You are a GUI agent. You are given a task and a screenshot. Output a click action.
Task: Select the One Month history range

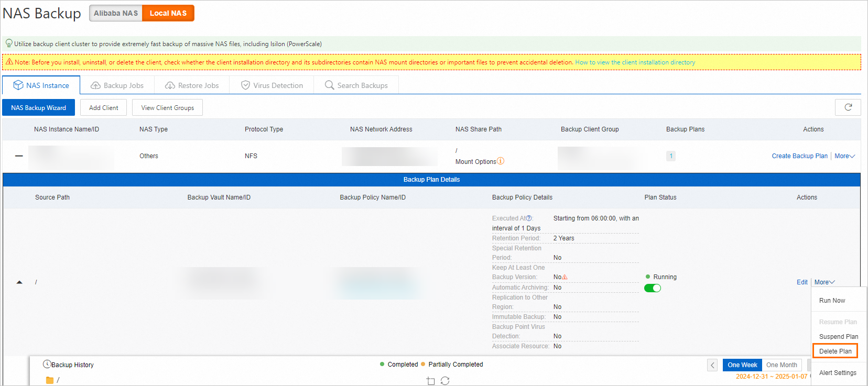(x=782, y=365)
